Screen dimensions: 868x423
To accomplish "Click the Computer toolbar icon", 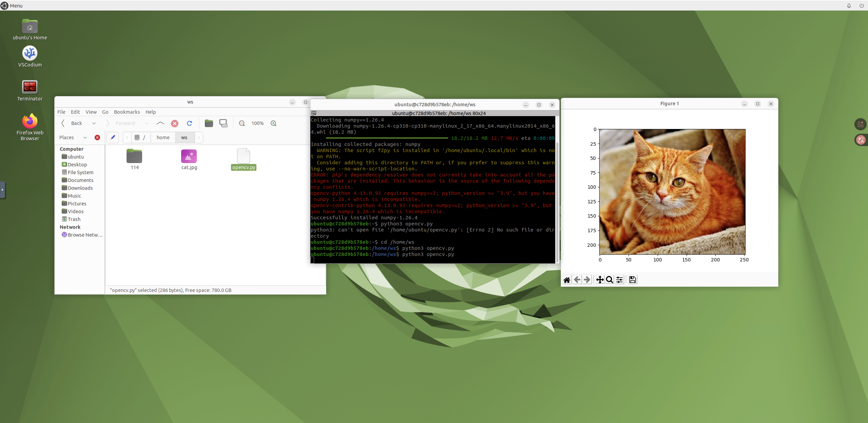I will 224,123.
